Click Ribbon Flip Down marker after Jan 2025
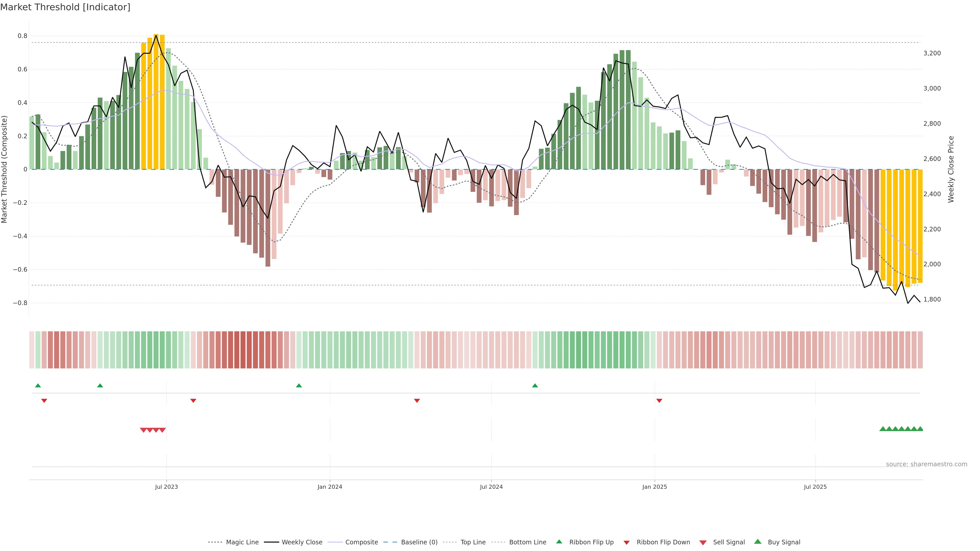980x551 pixels. 659,400
